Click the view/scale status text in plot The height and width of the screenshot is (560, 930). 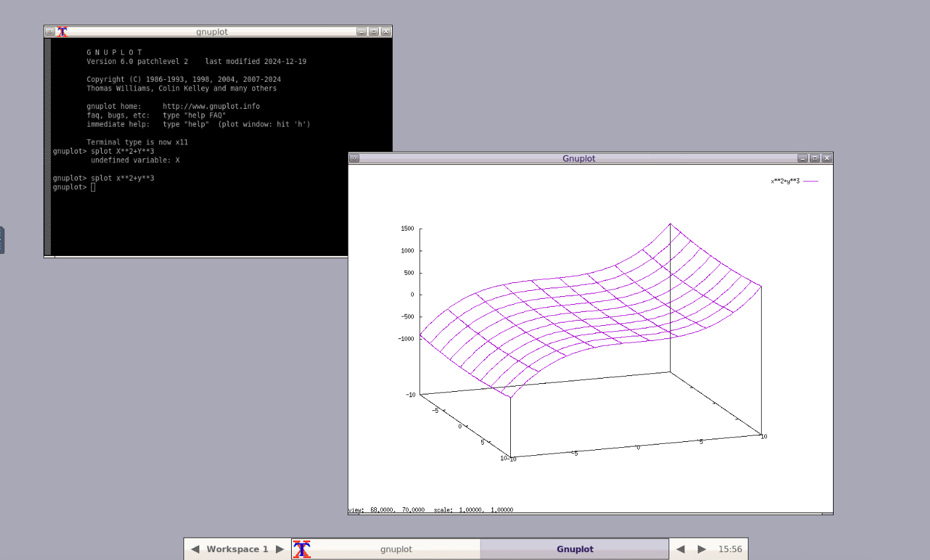tap(430, 510)
